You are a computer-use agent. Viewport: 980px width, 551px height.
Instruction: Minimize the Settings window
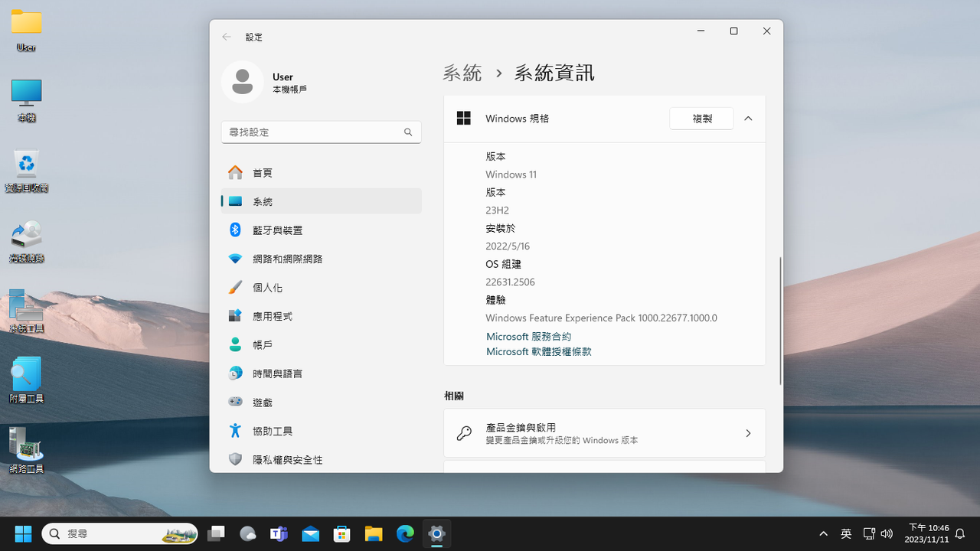pos(701,31)
